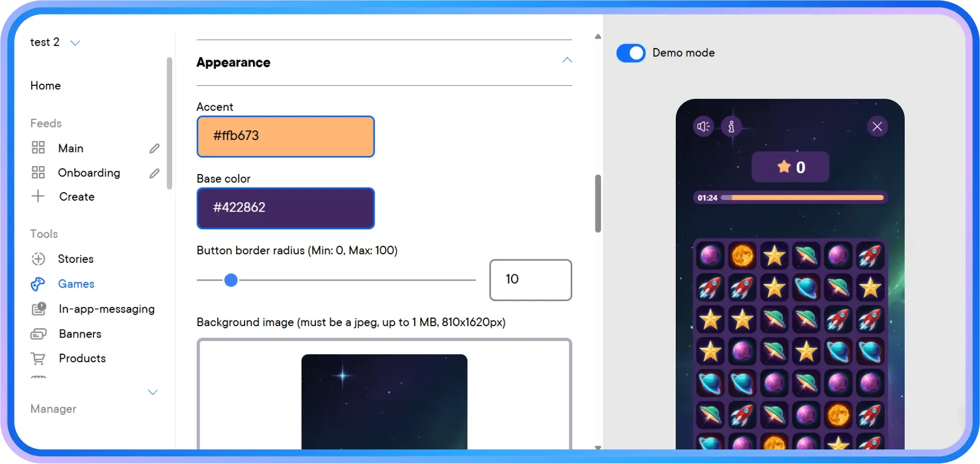Image resolution: width=980 pixels, height=464 pixels.
Task: Click the scroll up arrow of settings panel
Action: (598, 37)
